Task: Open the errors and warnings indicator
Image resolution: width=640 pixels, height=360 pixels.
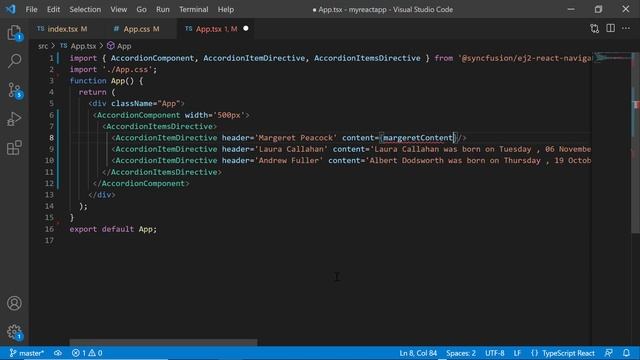Action: 87,353
